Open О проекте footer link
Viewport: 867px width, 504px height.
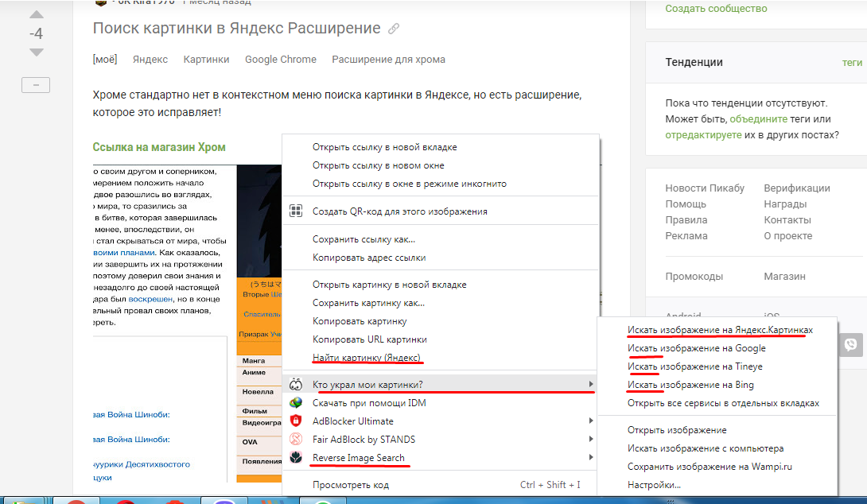pos(788,236)
